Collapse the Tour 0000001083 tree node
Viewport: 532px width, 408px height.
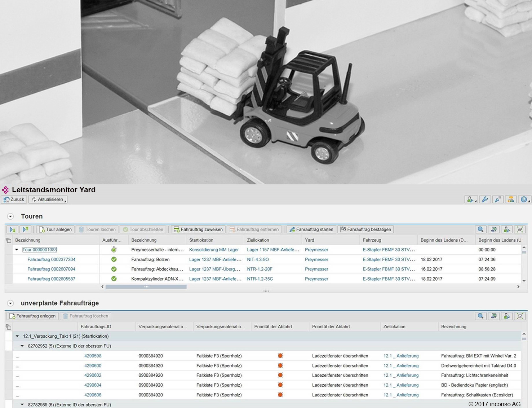click(17, 250)
